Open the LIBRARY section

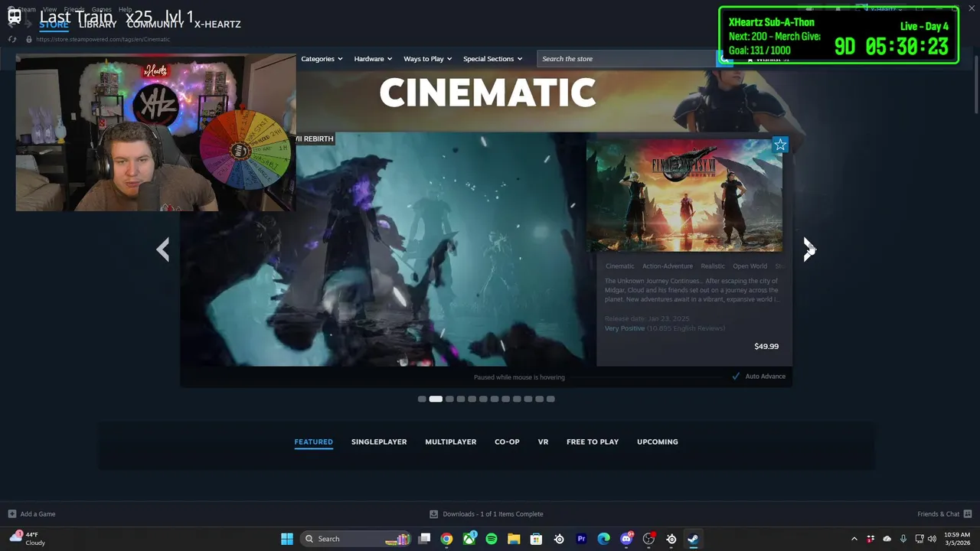(x=98, y=24)
